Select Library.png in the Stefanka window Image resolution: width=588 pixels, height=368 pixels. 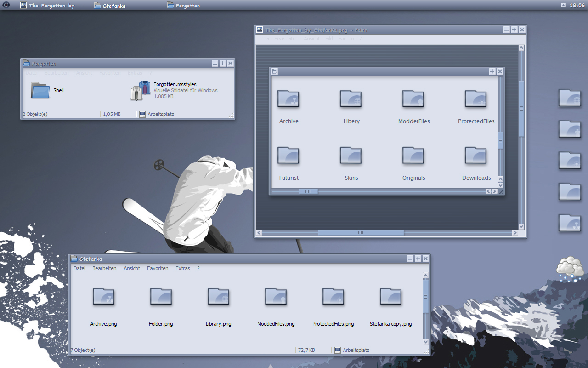219,297
